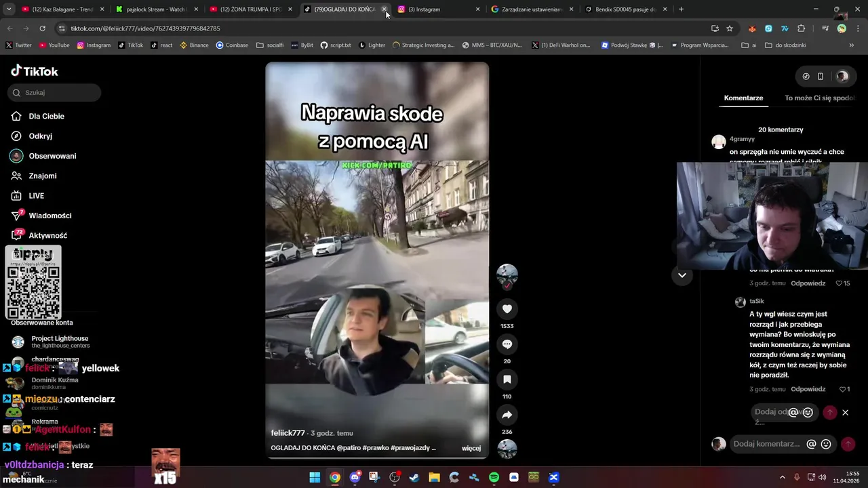868x488 pixels.
Task: Click Odpowiedz under comment with 15 likes
Action: 808,283
